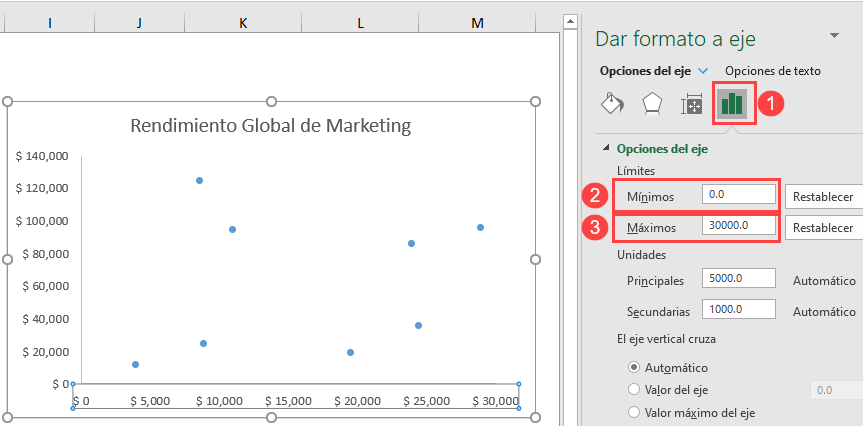Select column header K
Image resolution: width=863 pixels, height=426 pixels.
tap(243, 23)
